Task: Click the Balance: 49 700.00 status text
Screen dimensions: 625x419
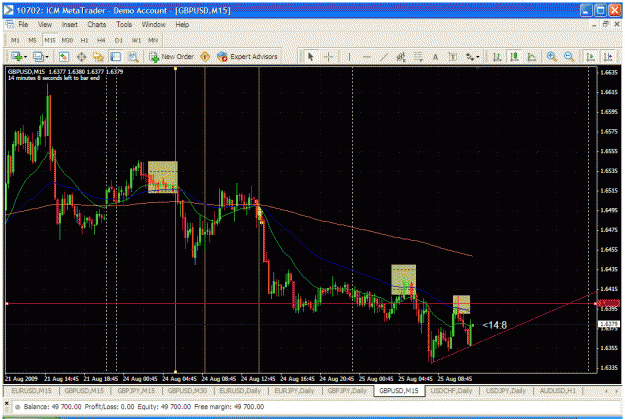Action: click(x=53, y=407)
